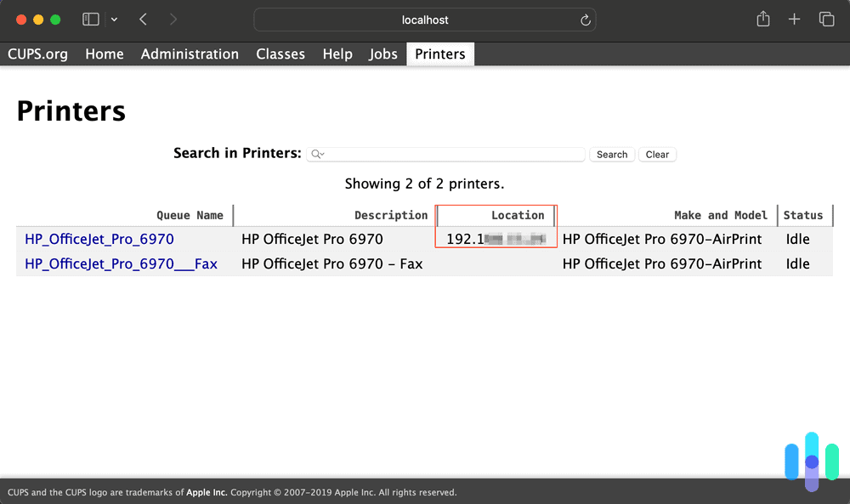The image size is (850, 504).
Task: Open the Jobs tab
Action: tap(382, 54)
